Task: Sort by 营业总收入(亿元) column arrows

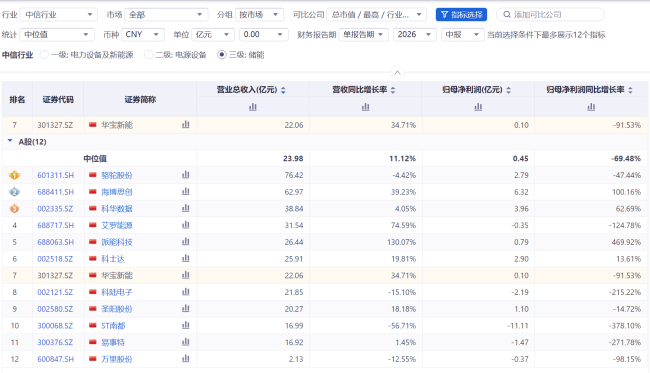Action: (x=283, y=90)
